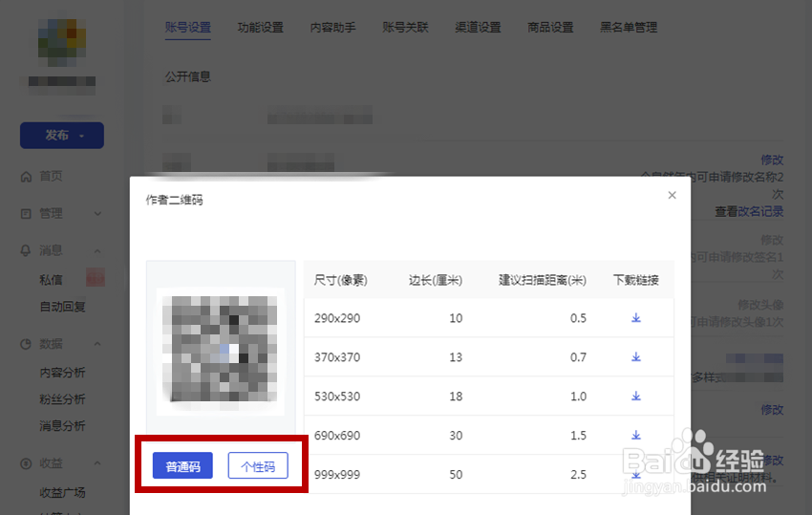Viewport: 812px width, 515px height.
Task: Click the bell icon beside 消息
Action: click(26, 250)
